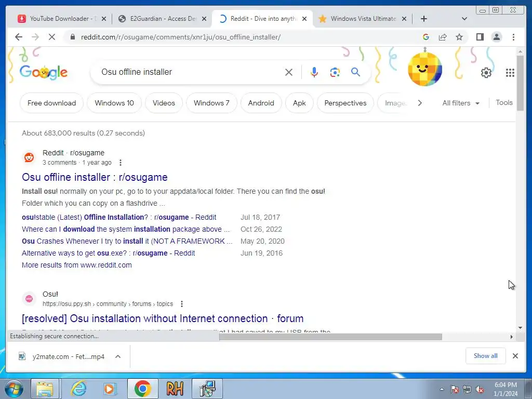Select the Windows 10 filter chip
The height and width of the screenshot is (399, 532).
pos(114,103)
